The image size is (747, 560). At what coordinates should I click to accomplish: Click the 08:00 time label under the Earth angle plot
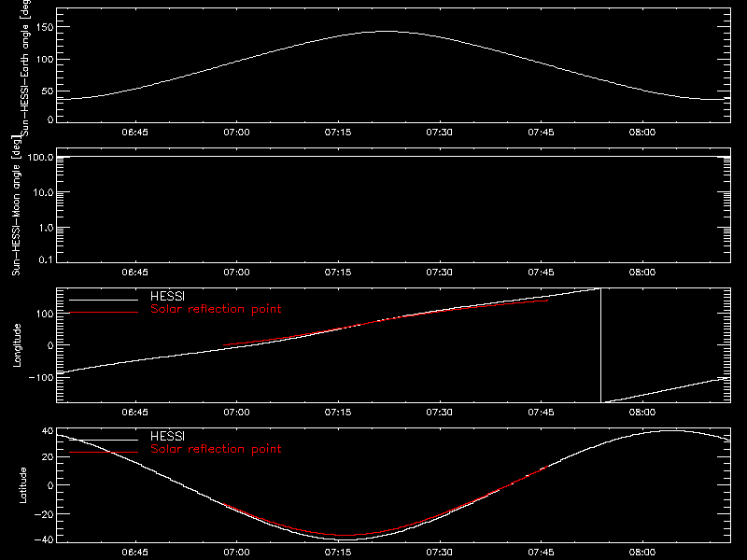point(642,133)
